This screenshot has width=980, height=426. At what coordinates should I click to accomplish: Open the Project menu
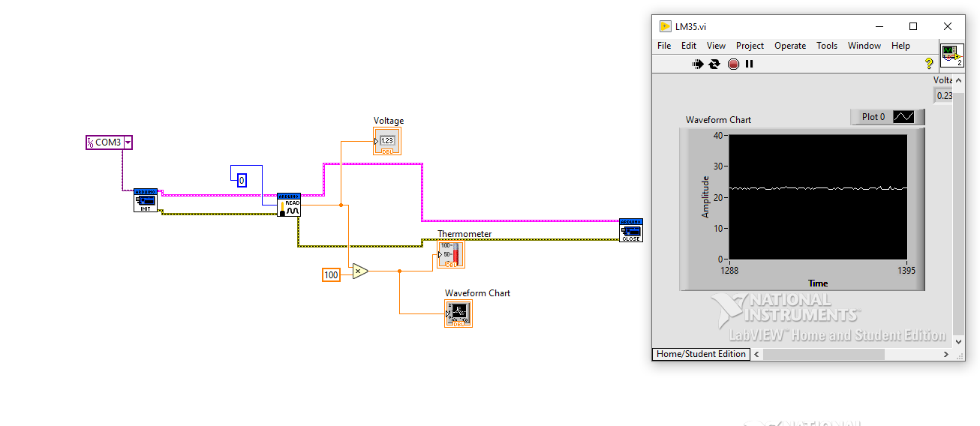(x=750, y=46)
